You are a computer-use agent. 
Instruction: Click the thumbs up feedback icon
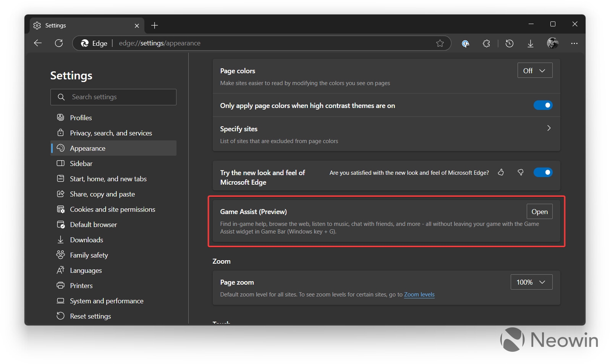pos(501,172)
